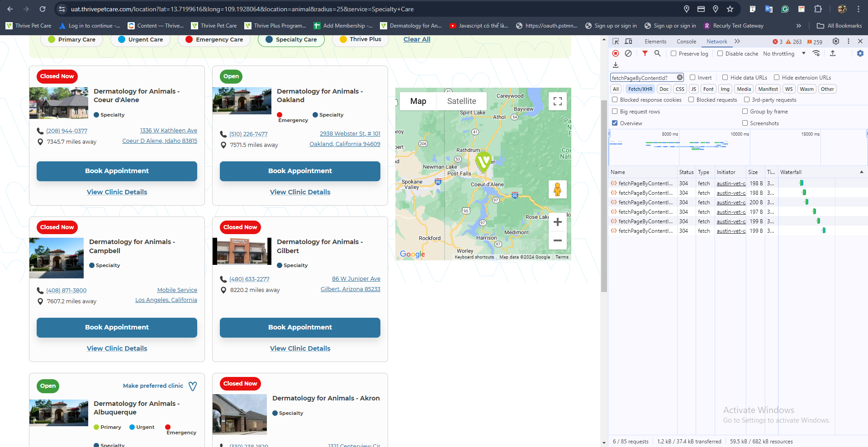Check Blocked response cookies
This screenshot has height=447, width=868.
(x=615, y=99)
